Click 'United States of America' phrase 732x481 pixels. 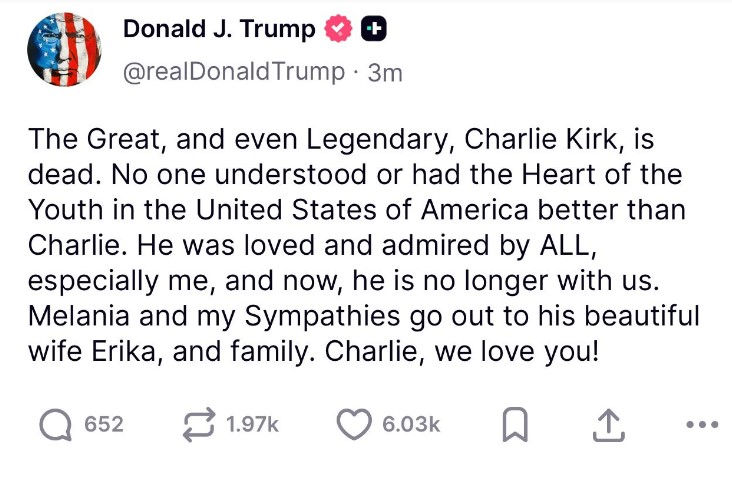[362, 210]
